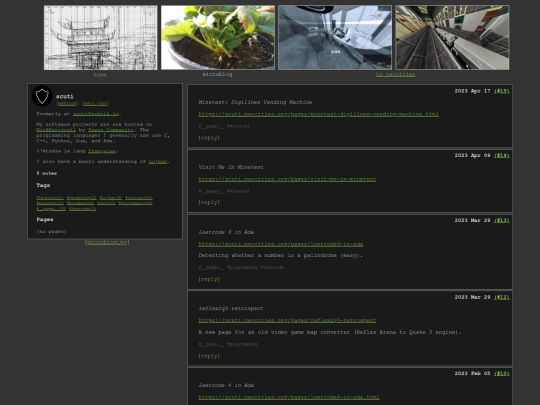This screenshot has width=540, height=405.
Task: Open the leetcode4-in-ada.html URL
Action: (x=289, y=397)
